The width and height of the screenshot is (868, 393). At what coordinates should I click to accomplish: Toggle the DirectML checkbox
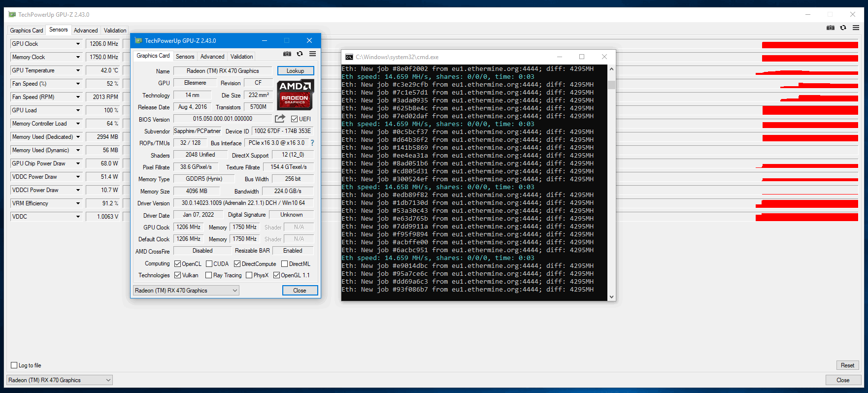[284, 264]
